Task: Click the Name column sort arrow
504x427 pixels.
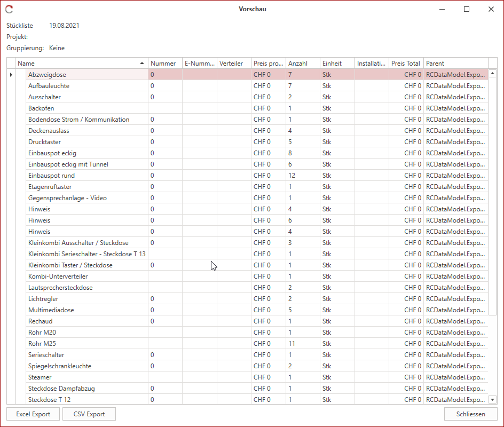Action: click(142, 64)
